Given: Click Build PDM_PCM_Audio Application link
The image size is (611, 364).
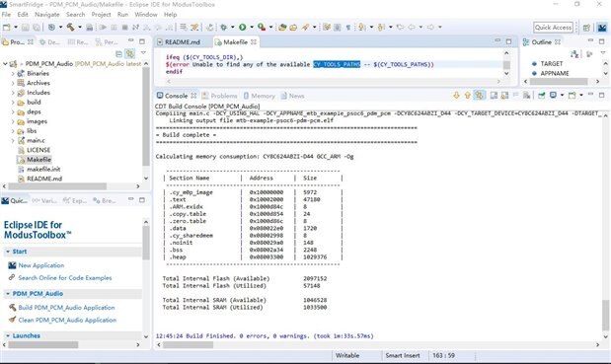Looking at the screenshot, I should [x=67, y=308].
